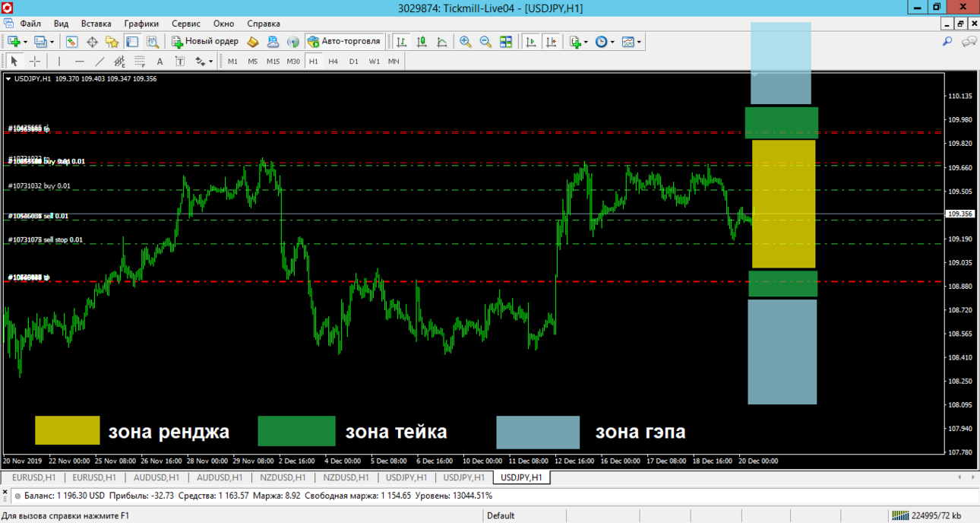
Task: Switch to the first NZDUSD,H1 chart tab
Action: coord(281,477)
